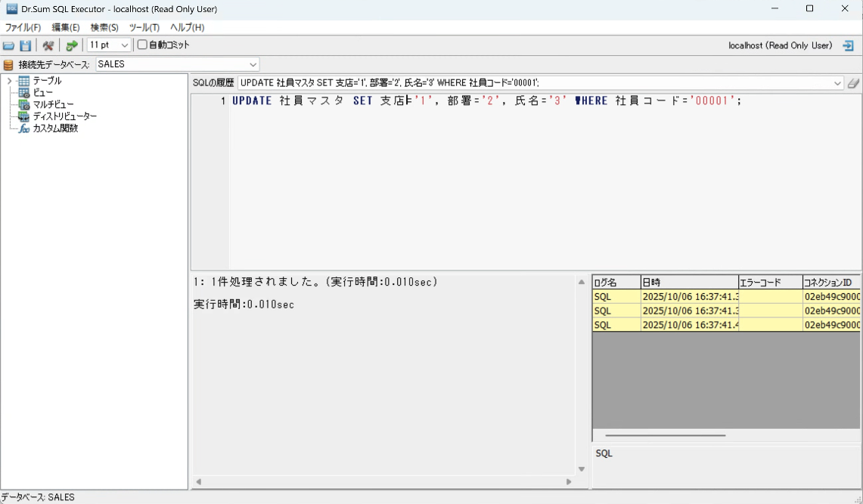Click the 日時 column header in log

[688, 283]
